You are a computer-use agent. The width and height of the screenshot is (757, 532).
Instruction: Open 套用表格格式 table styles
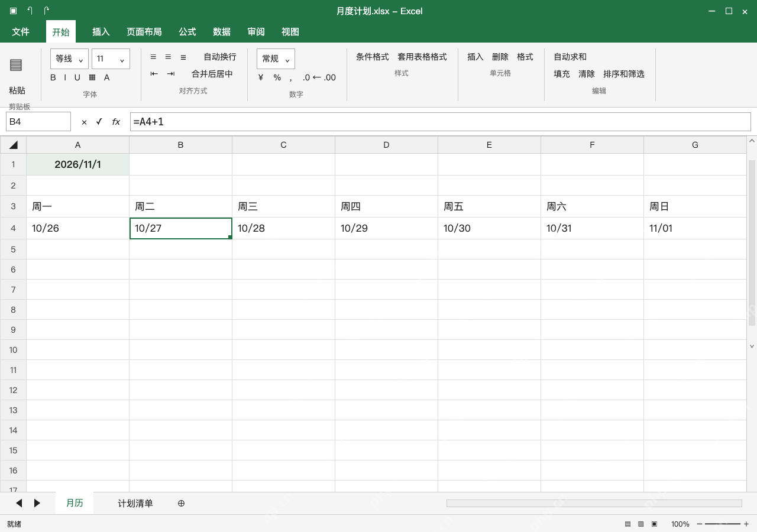(x=422, y=57)
